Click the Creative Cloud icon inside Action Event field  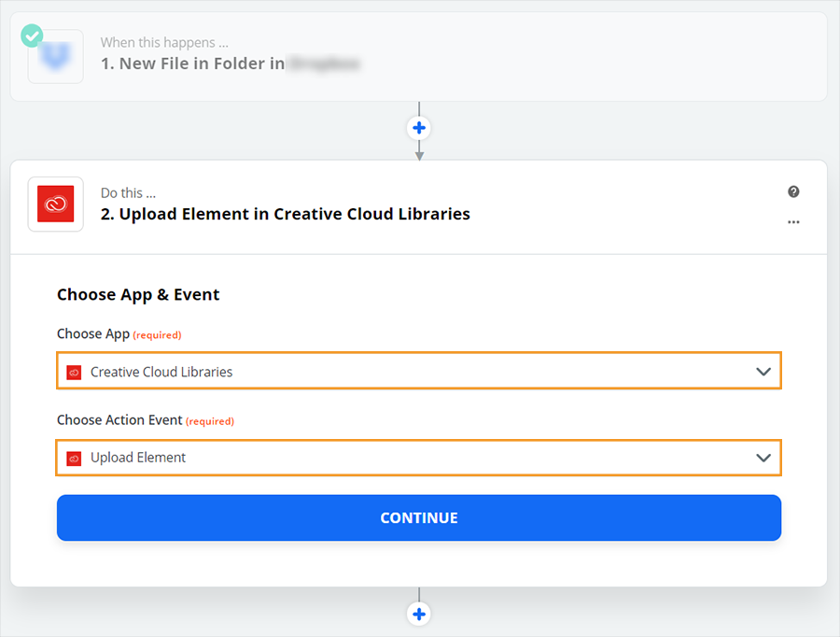pyautogui.click(x=73, y=458)
